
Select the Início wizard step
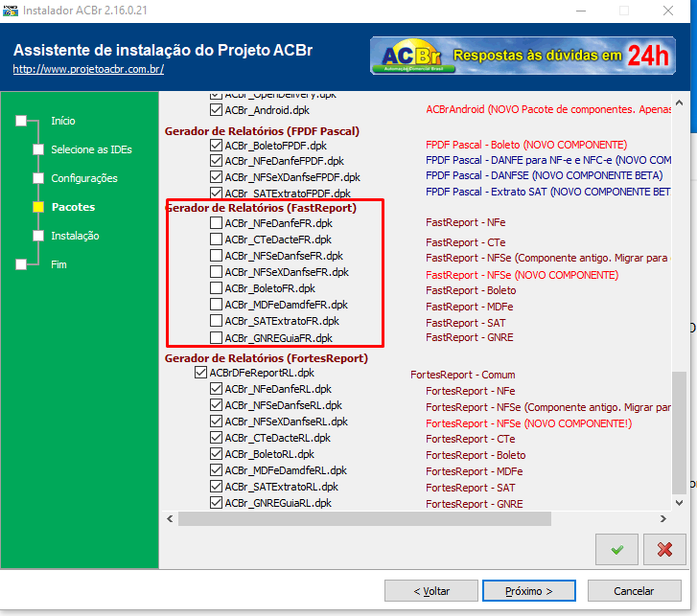(x=62, y=121)
